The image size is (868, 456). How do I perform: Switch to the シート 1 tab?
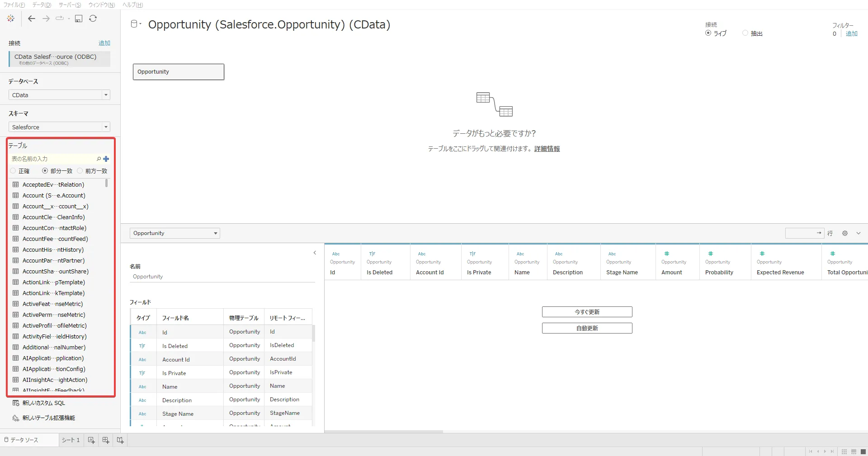(x=71, y=440)
